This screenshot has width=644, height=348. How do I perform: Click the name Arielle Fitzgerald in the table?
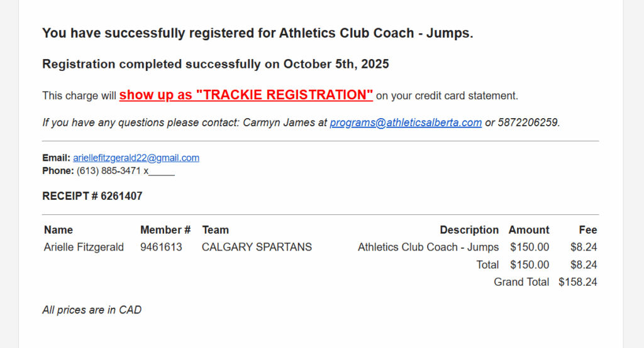(x=84, y=247)
